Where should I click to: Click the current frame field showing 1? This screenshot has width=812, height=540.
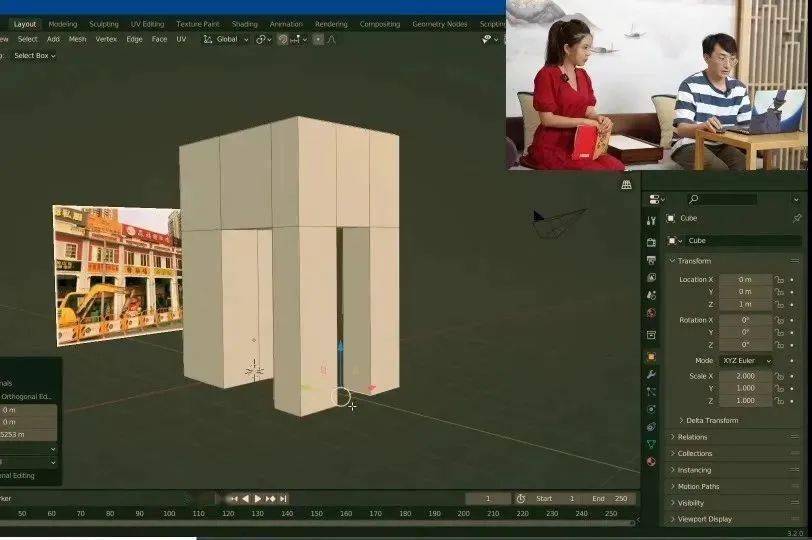pos(487,499)
